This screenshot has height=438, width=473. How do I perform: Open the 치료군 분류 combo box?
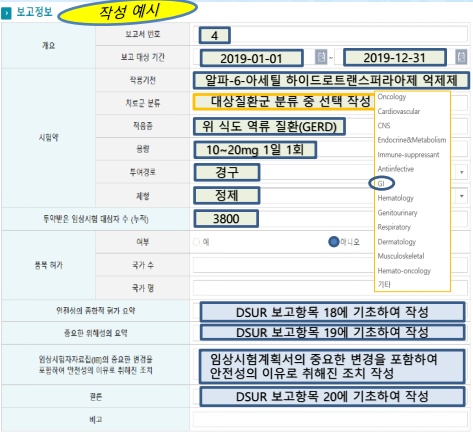[x=330, y=103]
